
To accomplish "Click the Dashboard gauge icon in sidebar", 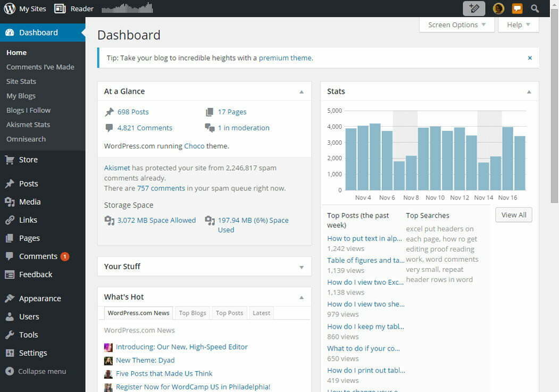I will pyautogui.click(x=10, y=32).
